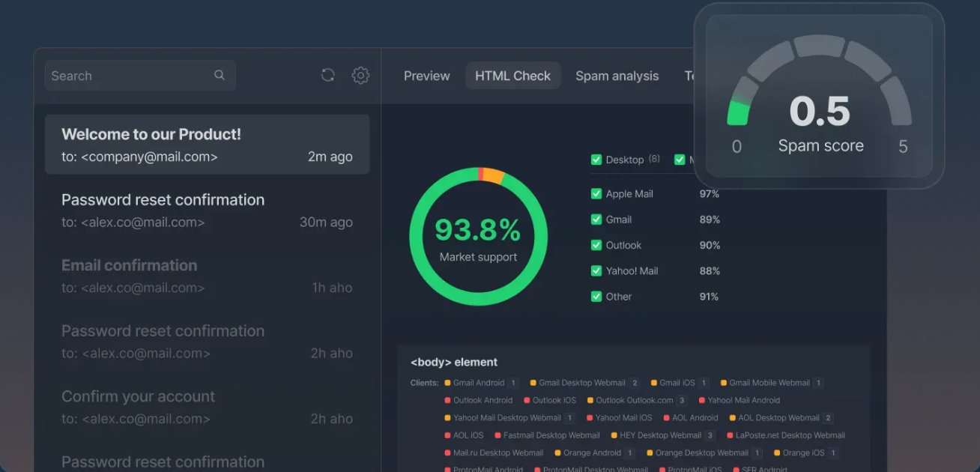The width and height of the screenshot is (980, 472).
Task: Click the 93.8% Market support chart
Action: (x=478, y=237)
